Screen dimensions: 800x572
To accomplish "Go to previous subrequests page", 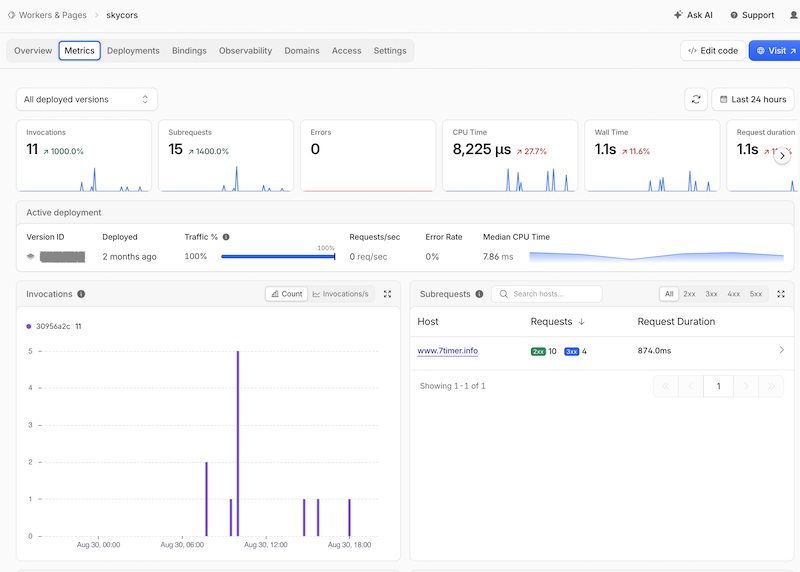I will pos(691,386).
